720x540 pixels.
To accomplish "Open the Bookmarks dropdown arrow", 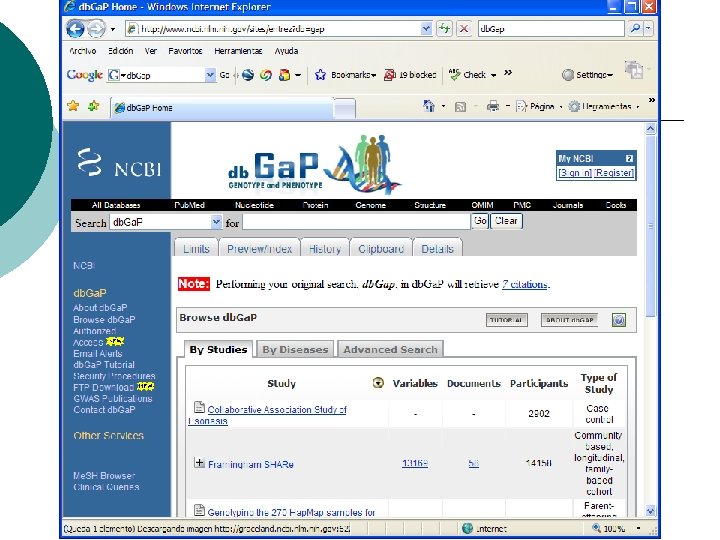I will 374,75.
